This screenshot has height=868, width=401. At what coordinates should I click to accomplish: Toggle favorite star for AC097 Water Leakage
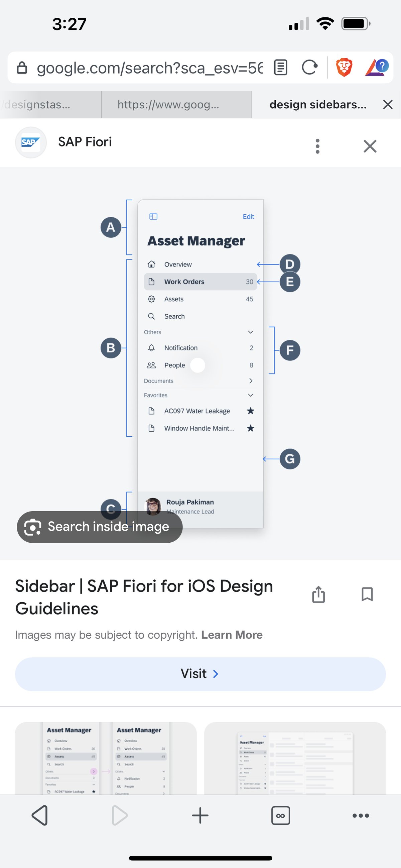pos(251,411)
